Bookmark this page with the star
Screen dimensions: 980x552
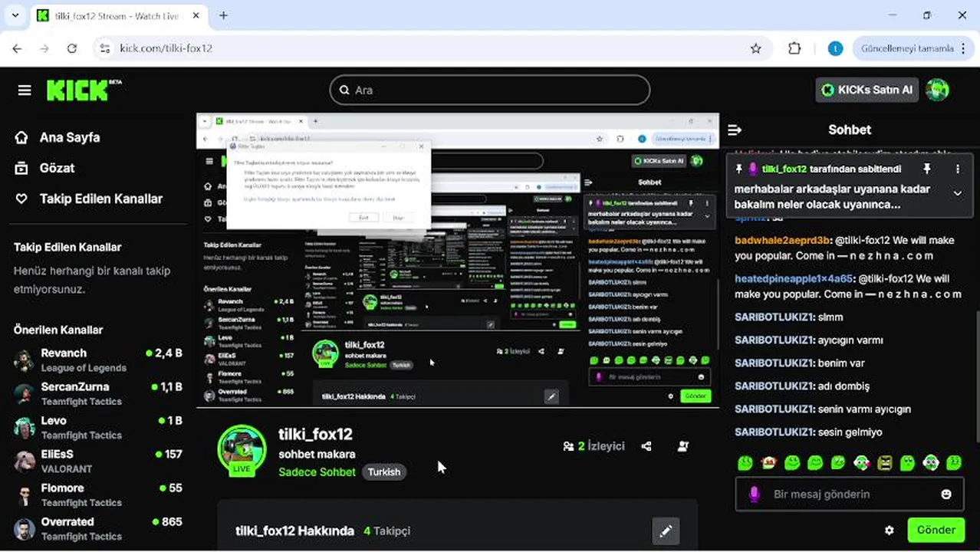click(755, 48)
